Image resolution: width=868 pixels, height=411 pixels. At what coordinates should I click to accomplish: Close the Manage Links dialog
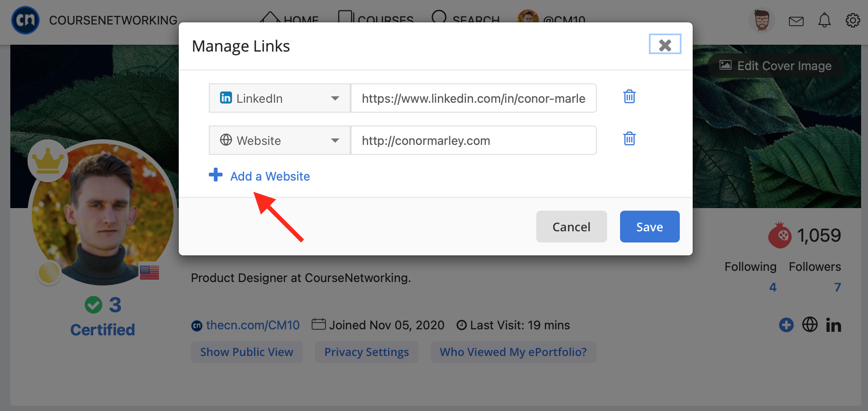(x=665, y=44)
